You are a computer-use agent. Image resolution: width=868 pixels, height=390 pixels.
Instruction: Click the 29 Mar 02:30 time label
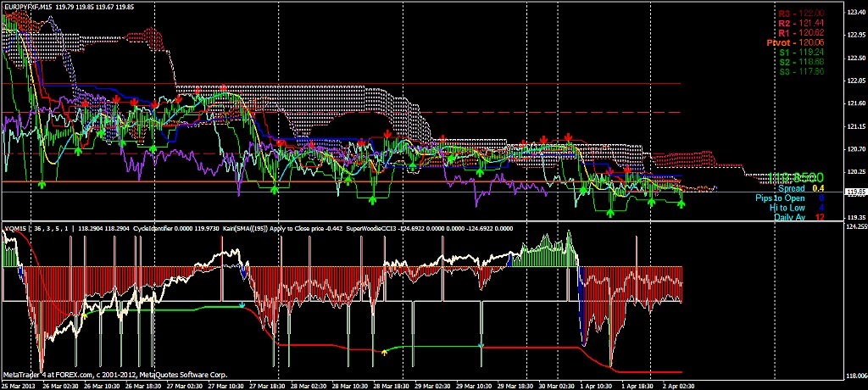(435, 386)
